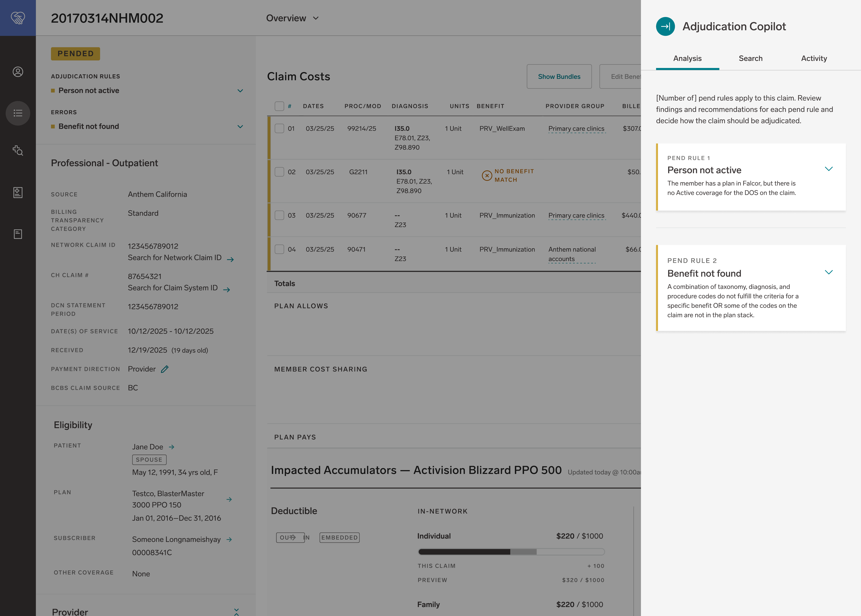Screen dimensions: 861x616
Task: Open Anthem national accounts provider group link
Action: (572, 254)
